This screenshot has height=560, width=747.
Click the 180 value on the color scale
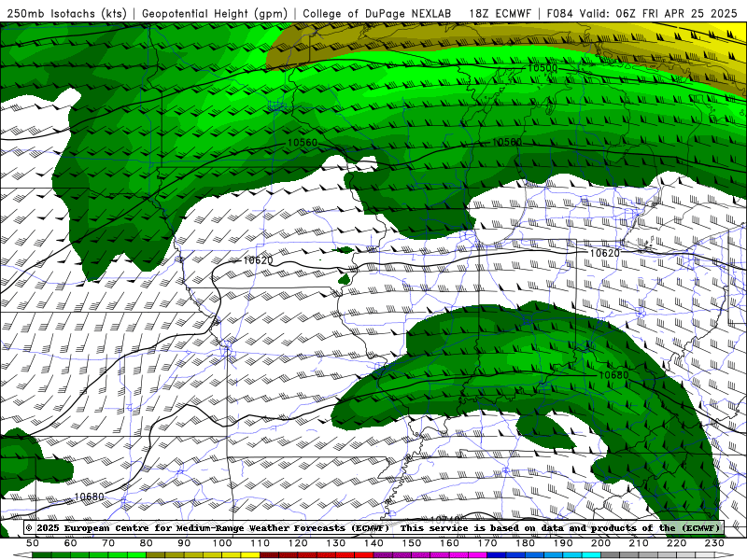point(525,543)
